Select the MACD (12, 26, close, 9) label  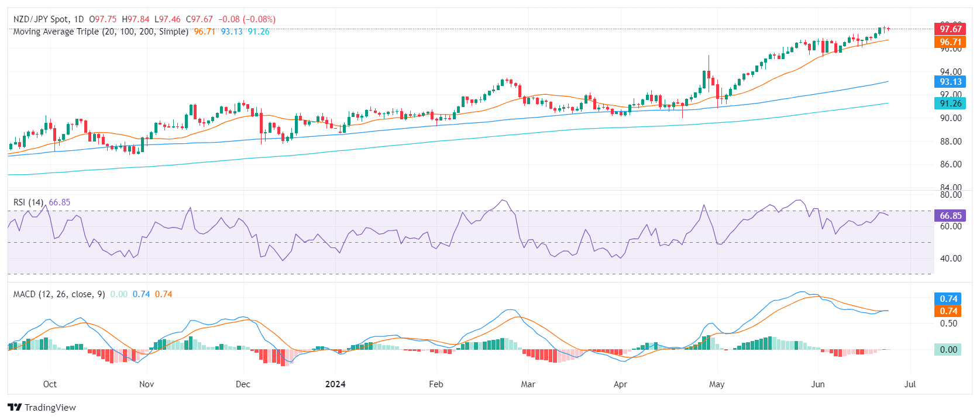(59, 294)
